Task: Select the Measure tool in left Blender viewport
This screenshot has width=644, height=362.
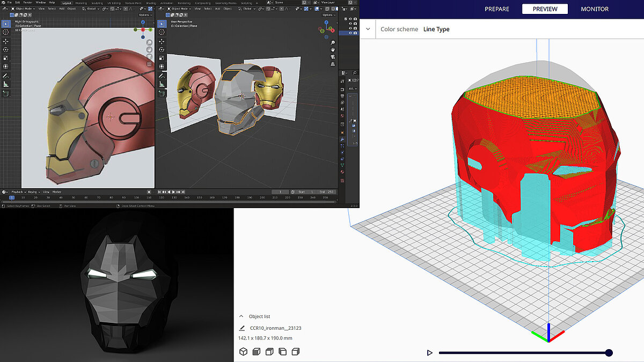Action: [5, 85]
